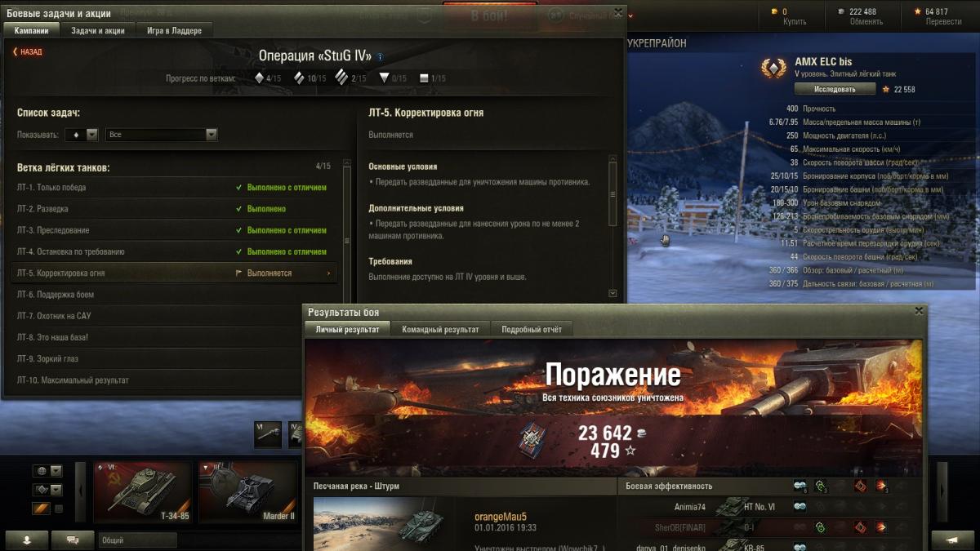Open the nation filter dropdown with globe
The width and height of the screenshot is (980, 551).
tap(47, 471)
